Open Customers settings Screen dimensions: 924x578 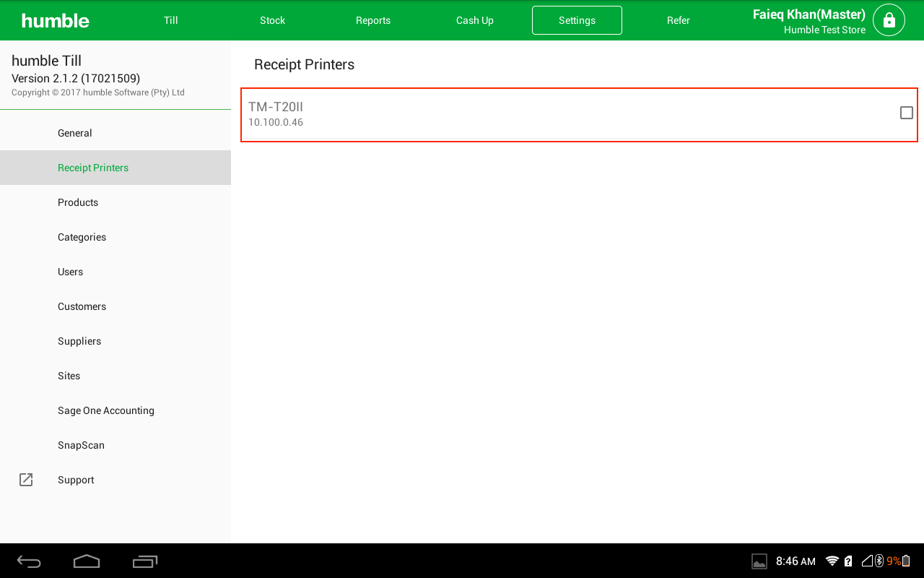pos(115,306)
